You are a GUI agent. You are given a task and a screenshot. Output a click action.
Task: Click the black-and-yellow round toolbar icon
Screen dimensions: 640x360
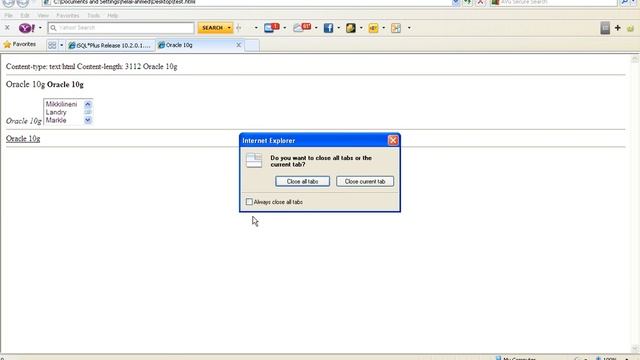[351, 28]
